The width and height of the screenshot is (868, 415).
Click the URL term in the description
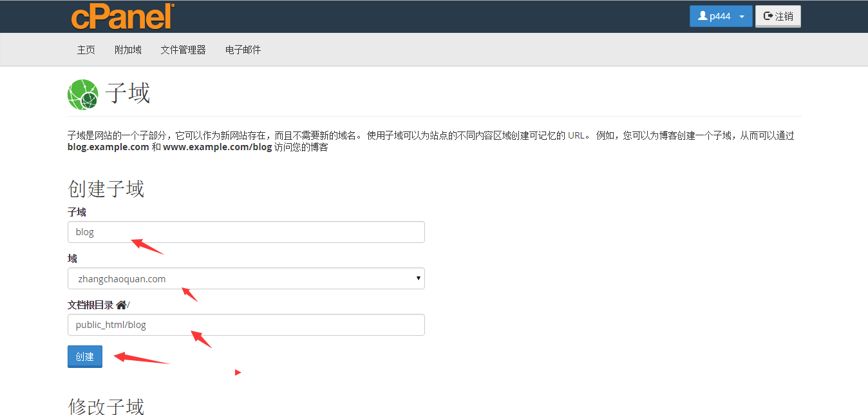[x=576, y=135]
